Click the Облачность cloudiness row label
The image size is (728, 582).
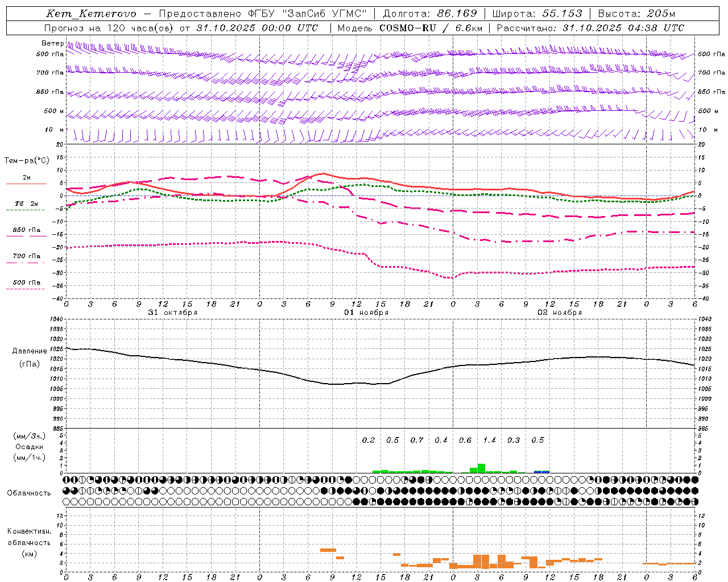29,493
